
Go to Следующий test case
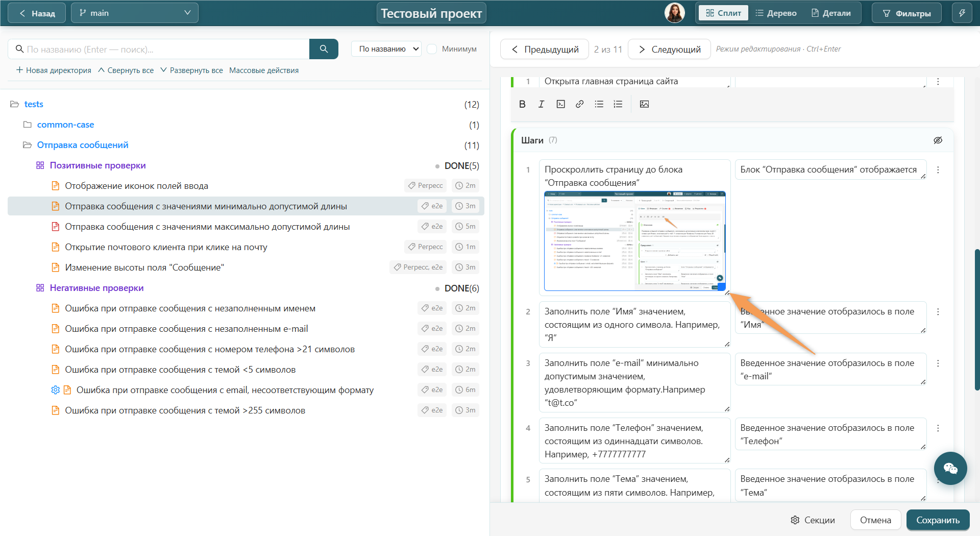[x=669, y=49]
